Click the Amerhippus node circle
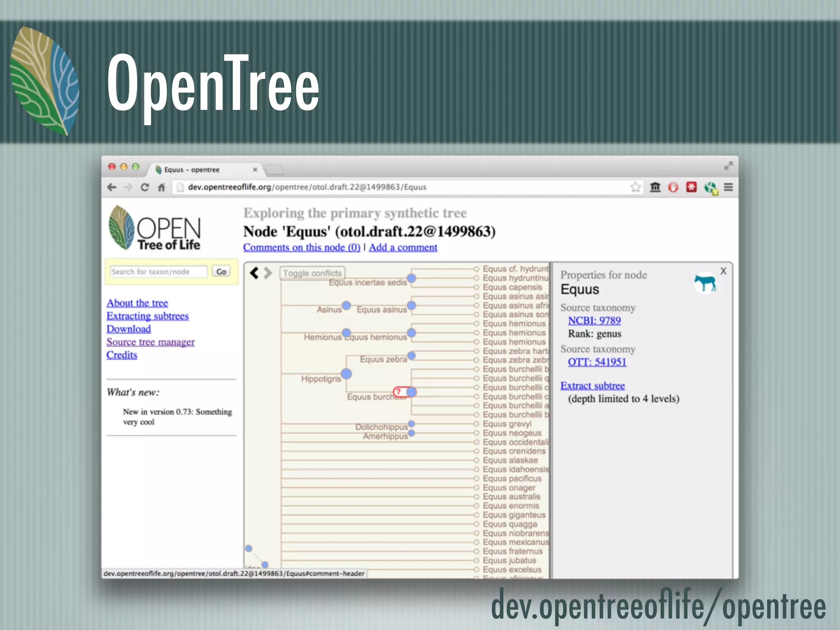The image size is (840, 630). [x=411, y=433]
